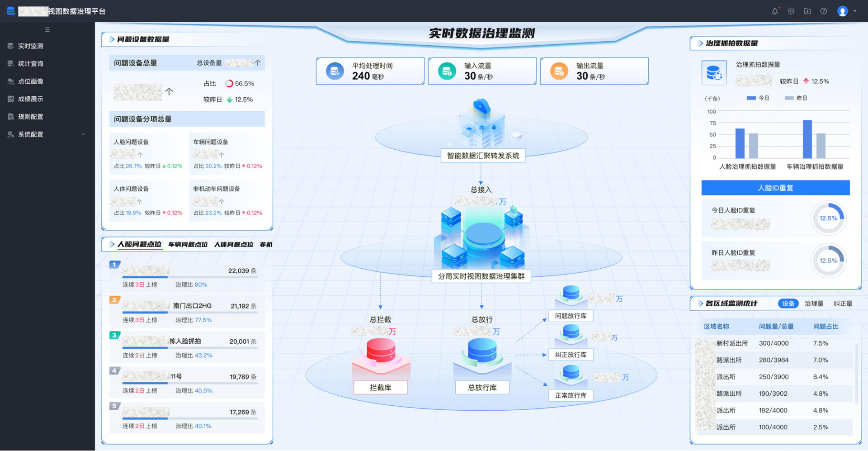Click the 280/3984 table cell
The width and height of the screenshot is (868, 451).
point(774,361)
